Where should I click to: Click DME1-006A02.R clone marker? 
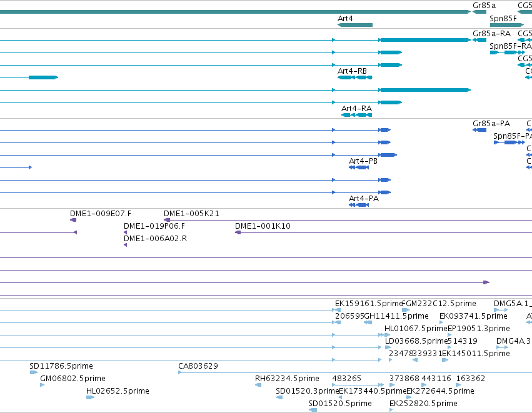pyautogui.click(x=126, y=245)
